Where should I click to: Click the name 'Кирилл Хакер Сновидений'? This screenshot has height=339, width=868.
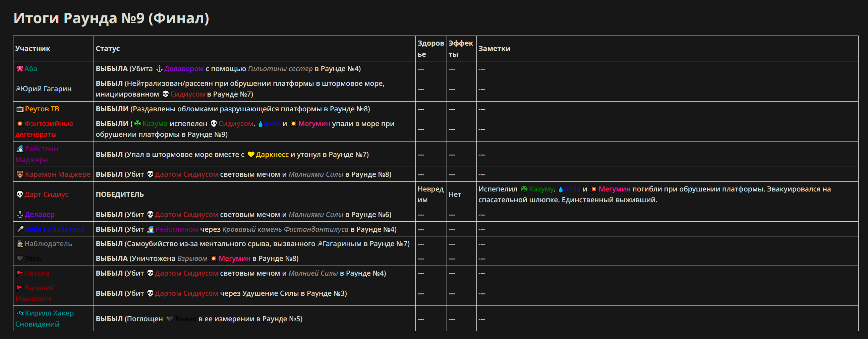45,319
